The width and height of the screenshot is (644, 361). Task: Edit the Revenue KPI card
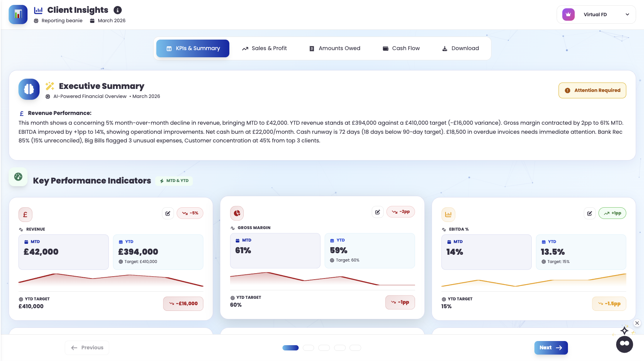coord(168,213)
